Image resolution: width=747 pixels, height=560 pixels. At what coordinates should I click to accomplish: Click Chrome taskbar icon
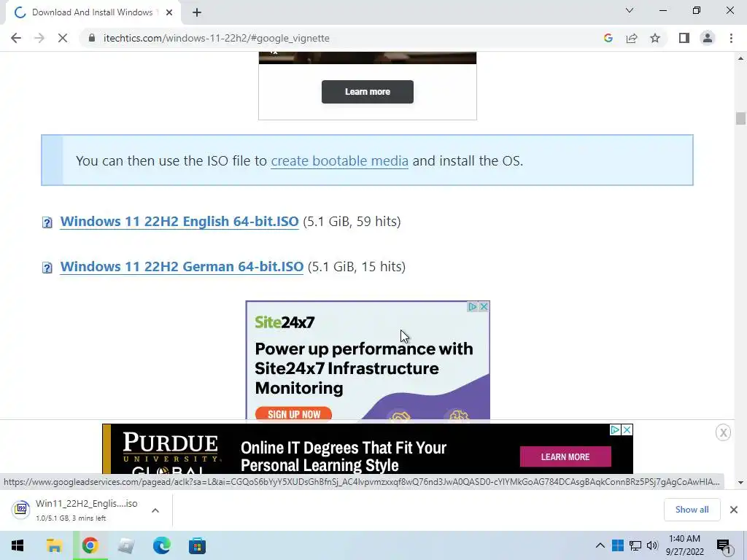point(90,545)
